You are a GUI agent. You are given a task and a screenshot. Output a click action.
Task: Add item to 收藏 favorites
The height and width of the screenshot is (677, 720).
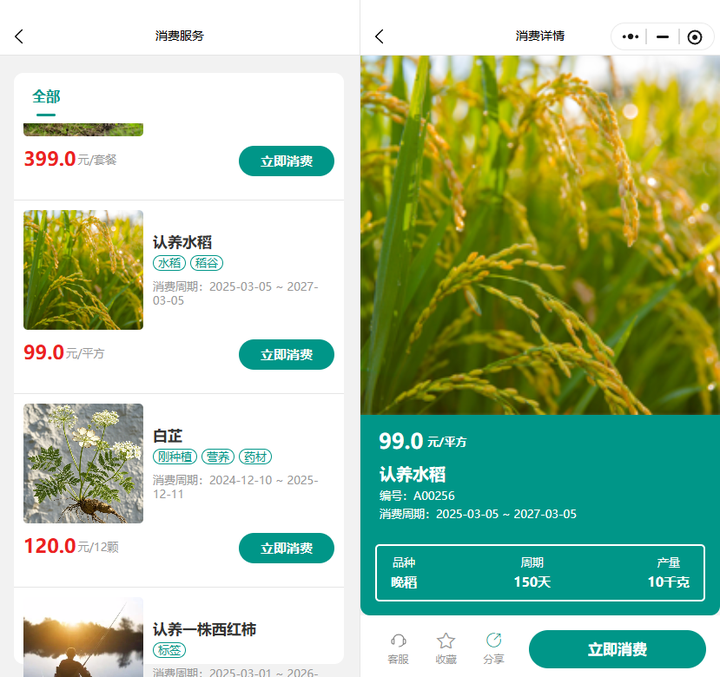pos(446,647)
